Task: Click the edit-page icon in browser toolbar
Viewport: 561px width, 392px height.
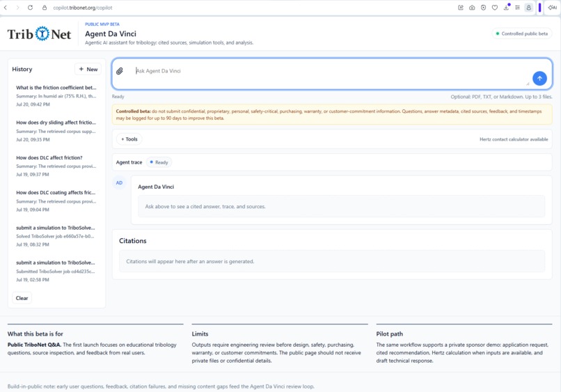Action: click(461, 8)
